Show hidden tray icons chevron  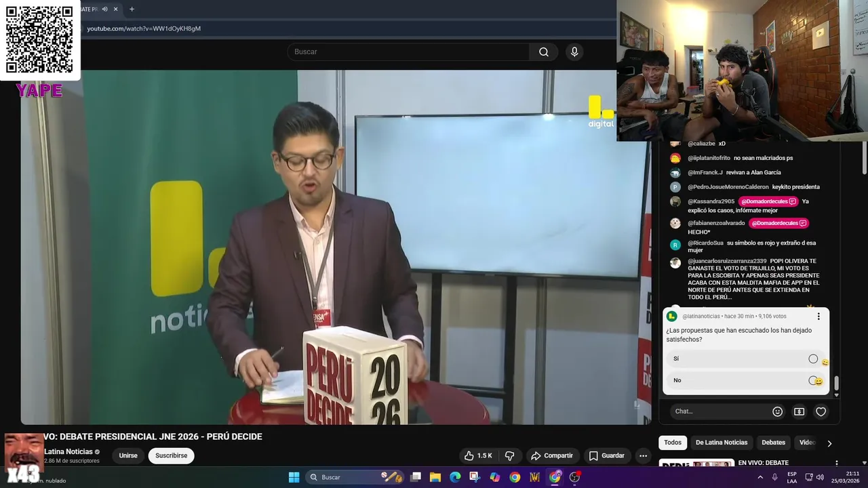pyautogui.click(x=759, y=477)
